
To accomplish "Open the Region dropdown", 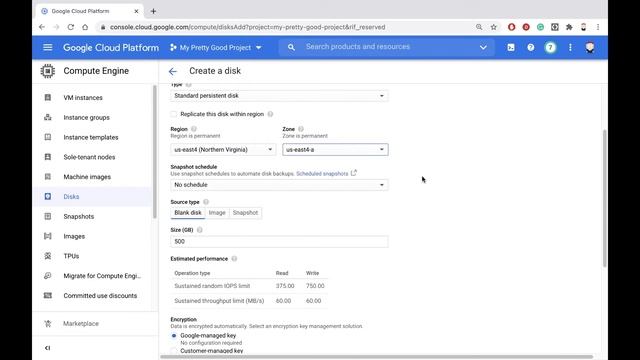I will click(223, 149).
